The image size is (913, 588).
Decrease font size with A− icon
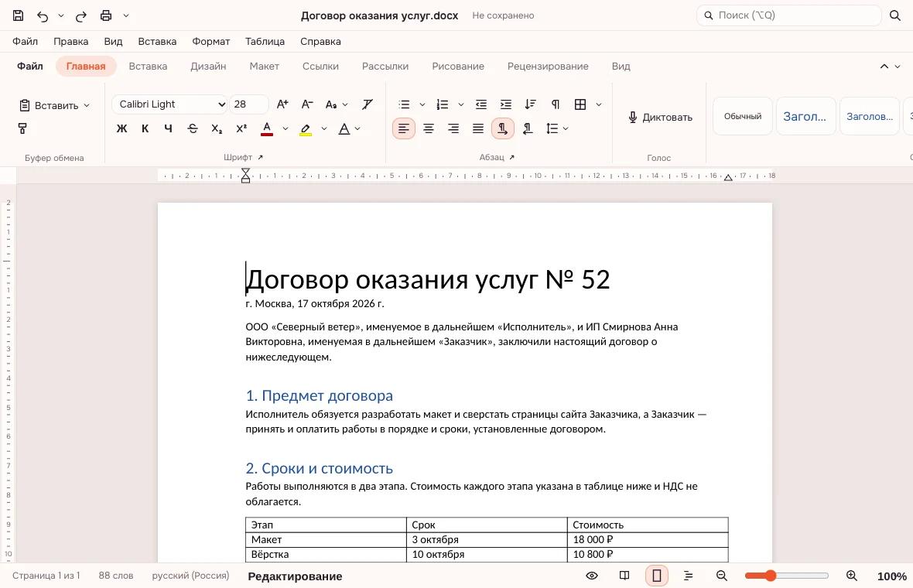pyautogui.click(x=307, y=104)
